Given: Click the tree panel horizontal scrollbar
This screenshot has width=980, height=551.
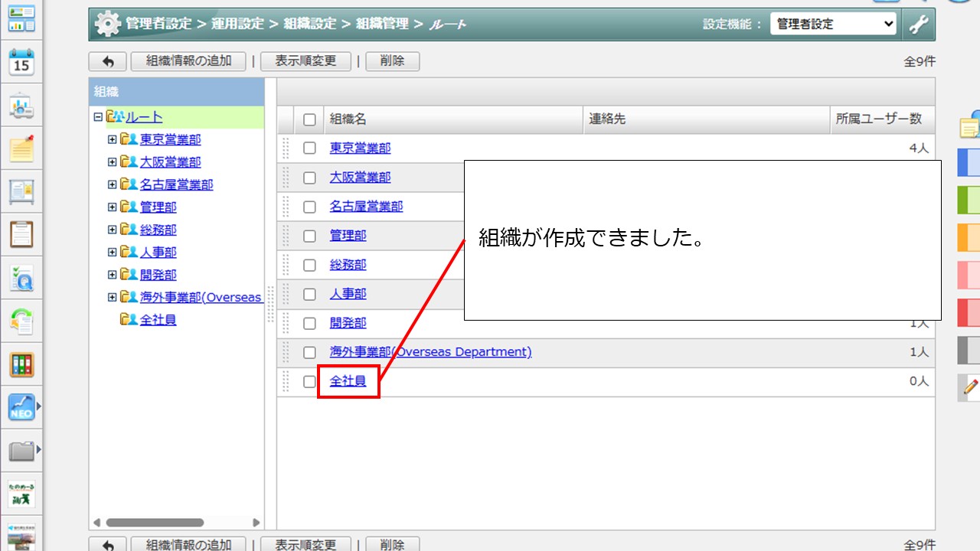Looking at the screenshot, I should pos(155,523).
